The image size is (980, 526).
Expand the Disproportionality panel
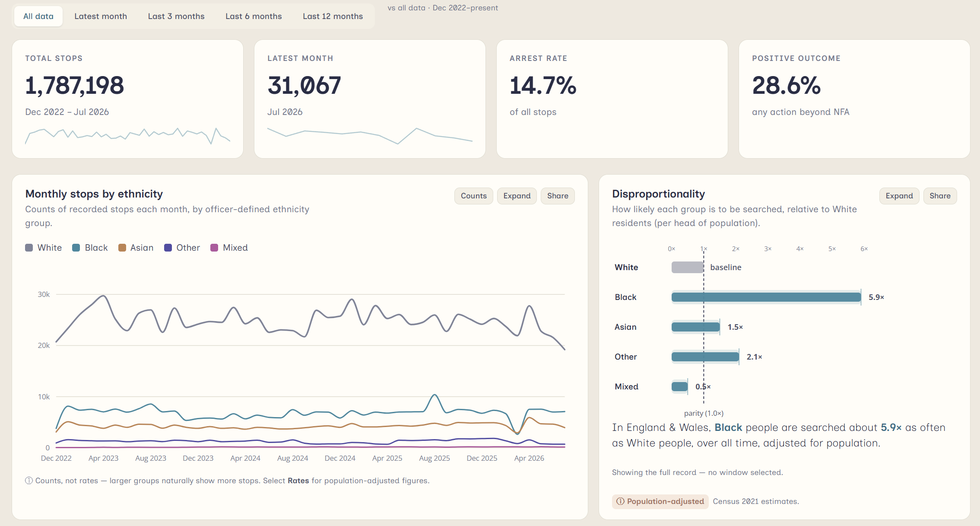coord(899,196)
